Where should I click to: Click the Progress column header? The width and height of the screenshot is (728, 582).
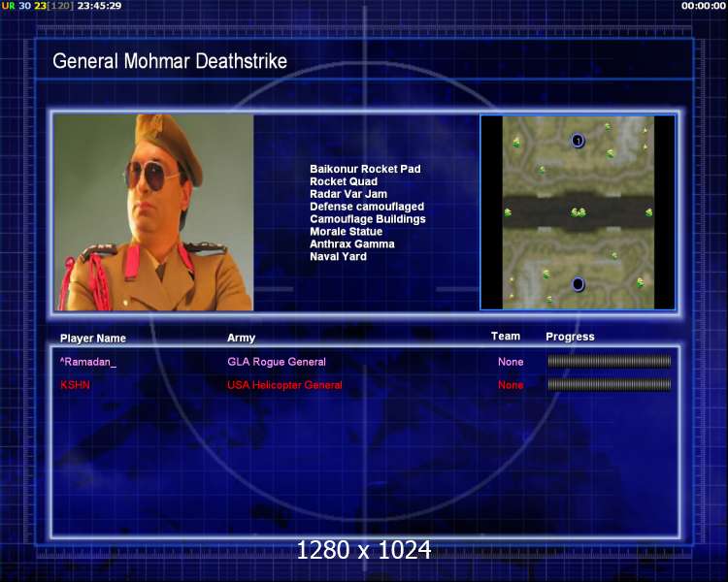pyautogui.click(x=570, y=337)
